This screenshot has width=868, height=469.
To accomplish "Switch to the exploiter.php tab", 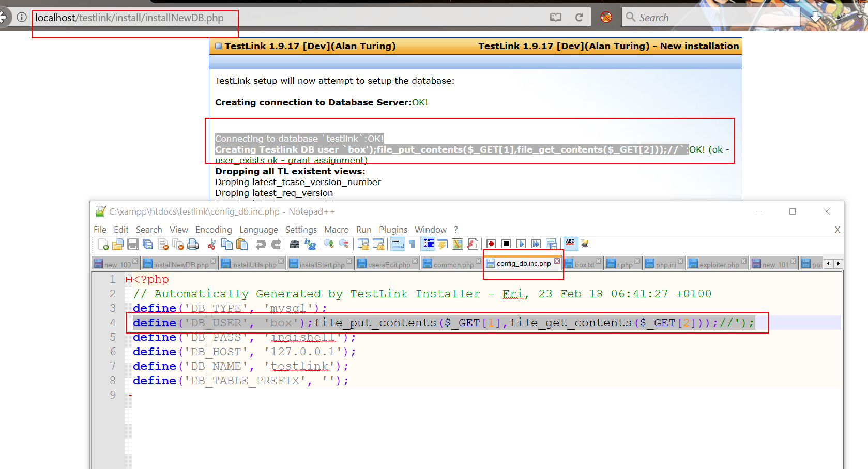I will pyautogui.click(x=719, y=264).
